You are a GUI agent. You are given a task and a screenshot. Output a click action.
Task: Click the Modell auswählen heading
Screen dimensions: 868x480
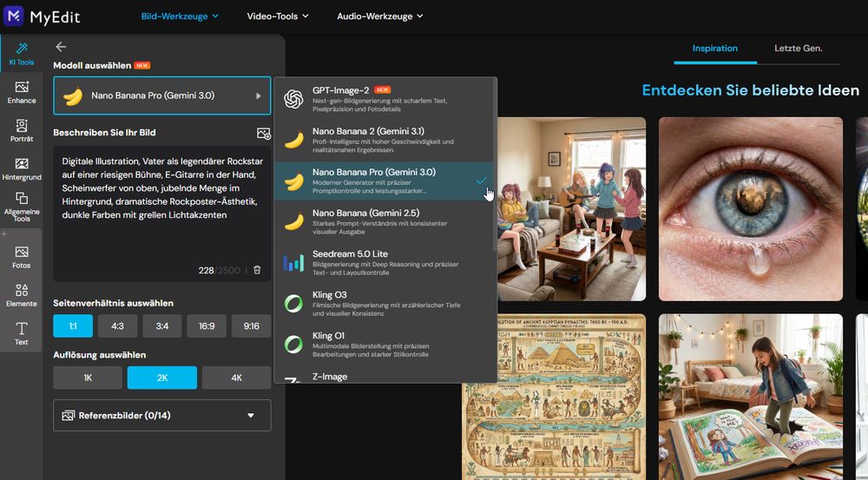point(92,65)
